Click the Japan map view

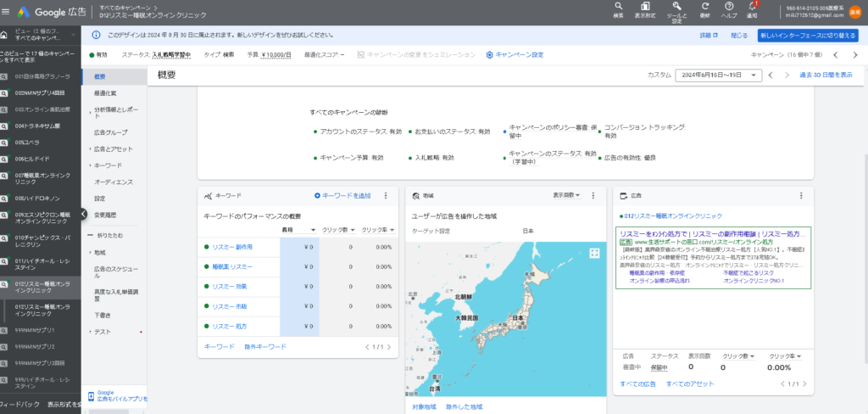pos(505,319)
